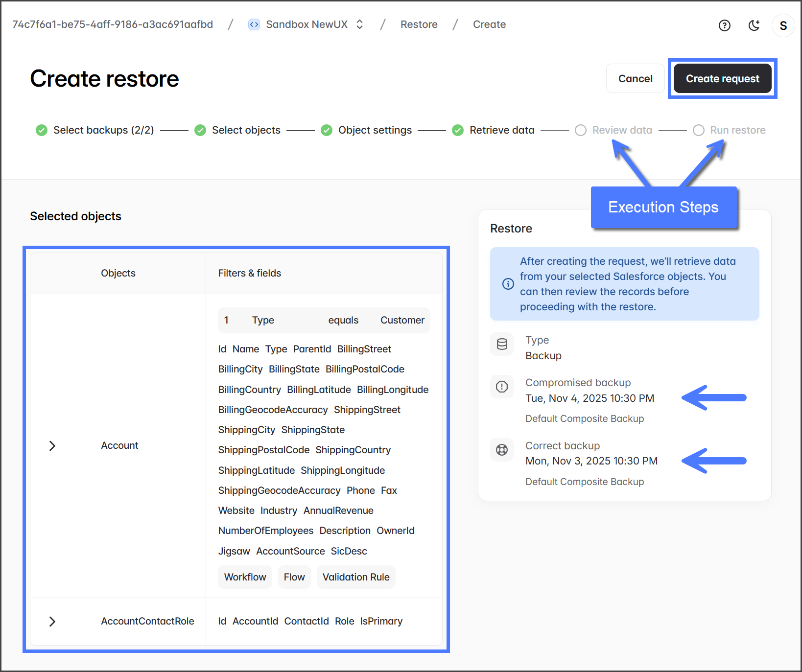The height and width of the screenshot is (672, 802).
Task: Click the Cancel button
Action: point(635,79)
